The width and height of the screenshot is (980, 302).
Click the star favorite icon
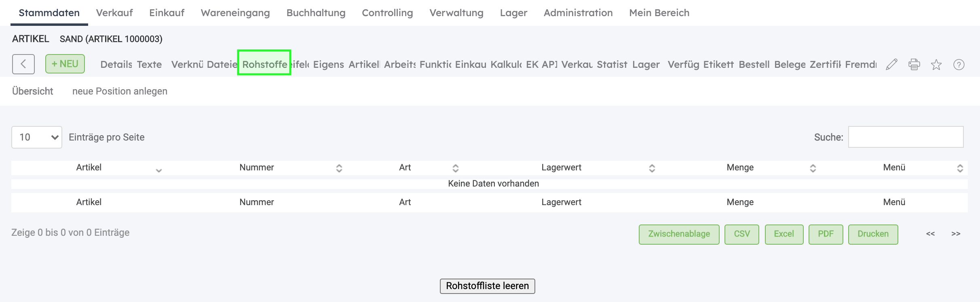click(936, 65)
